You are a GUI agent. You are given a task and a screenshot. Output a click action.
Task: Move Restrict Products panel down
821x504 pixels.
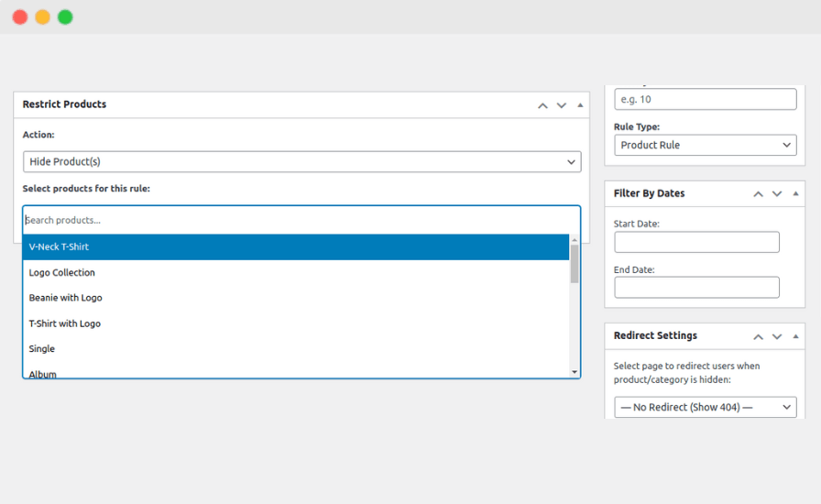[562, 105]
